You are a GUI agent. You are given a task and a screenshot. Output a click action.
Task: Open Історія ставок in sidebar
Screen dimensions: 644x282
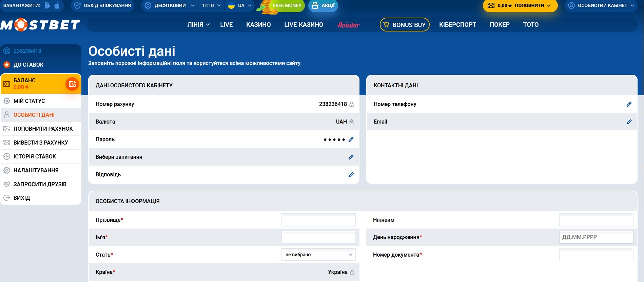41,156
